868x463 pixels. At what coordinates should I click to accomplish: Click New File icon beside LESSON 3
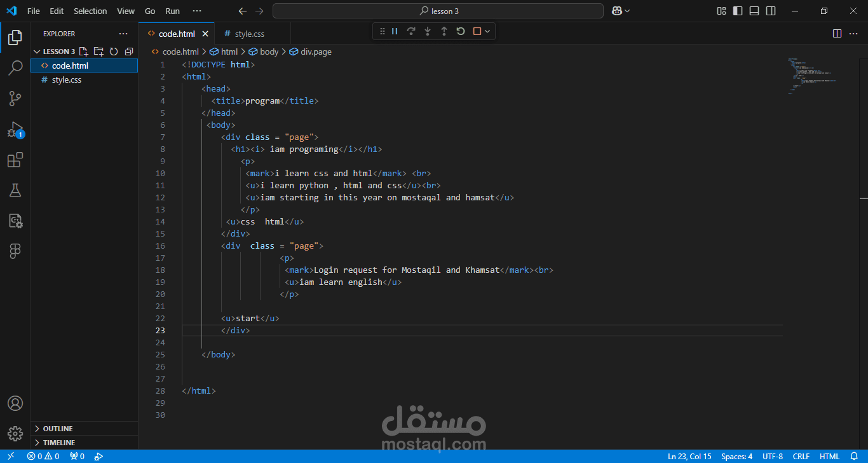pos(83,52)
